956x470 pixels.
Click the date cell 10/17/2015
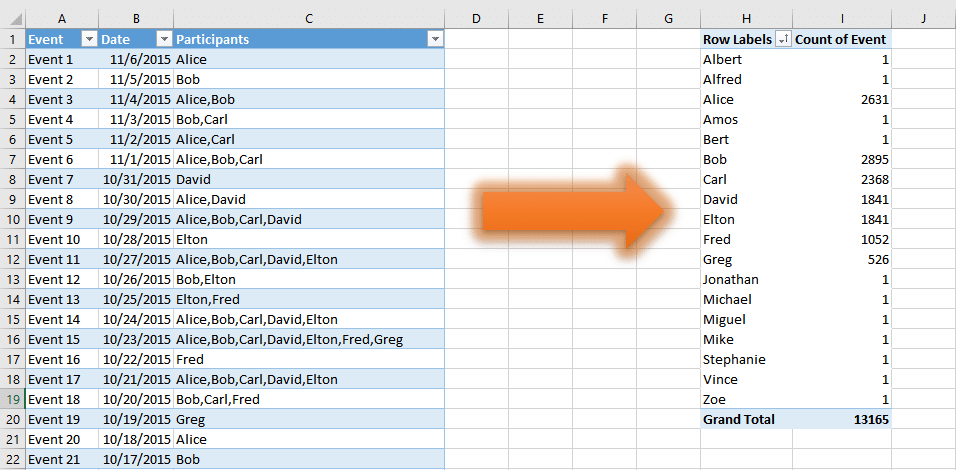point(136,459)
